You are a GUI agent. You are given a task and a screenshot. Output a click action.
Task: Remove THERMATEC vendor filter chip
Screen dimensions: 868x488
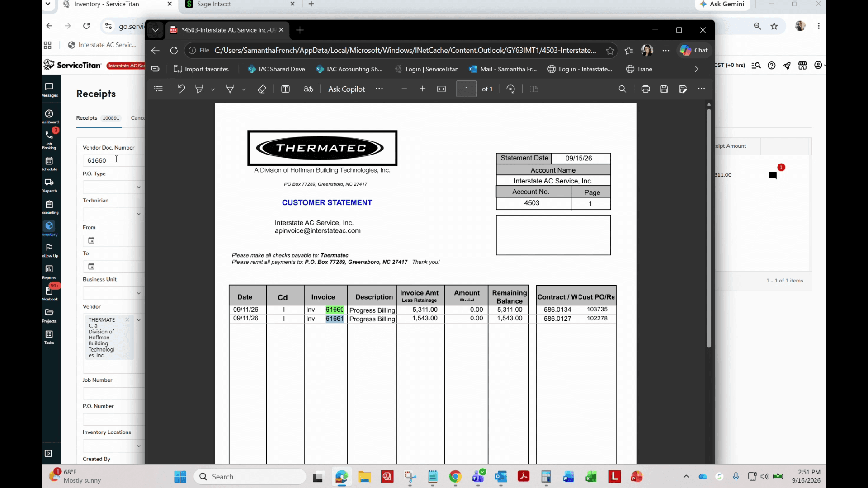pos(127,320)
